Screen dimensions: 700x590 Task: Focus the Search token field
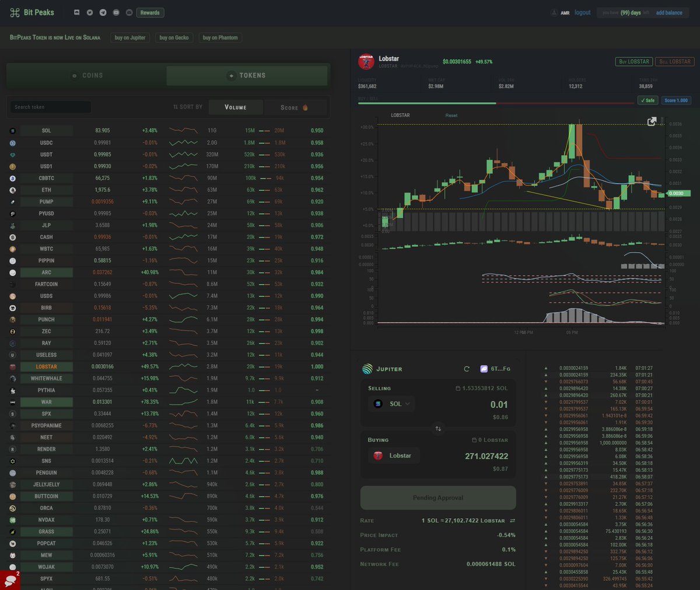tap(51, 107)
